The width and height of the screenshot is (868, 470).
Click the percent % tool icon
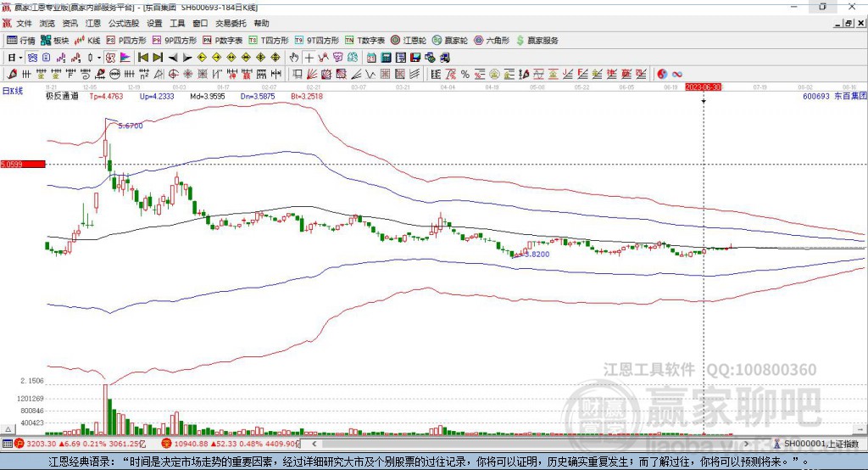465,74
